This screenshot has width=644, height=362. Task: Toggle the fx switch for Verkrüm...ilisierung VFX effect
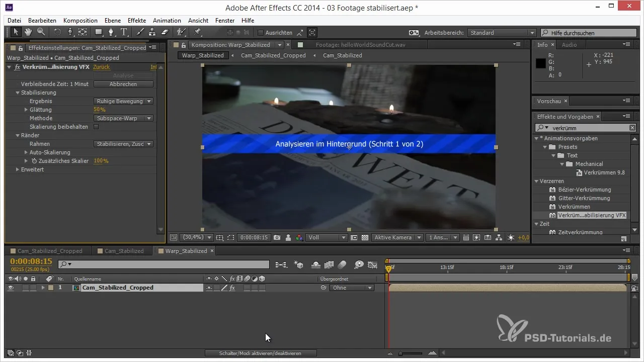[18, 67]
